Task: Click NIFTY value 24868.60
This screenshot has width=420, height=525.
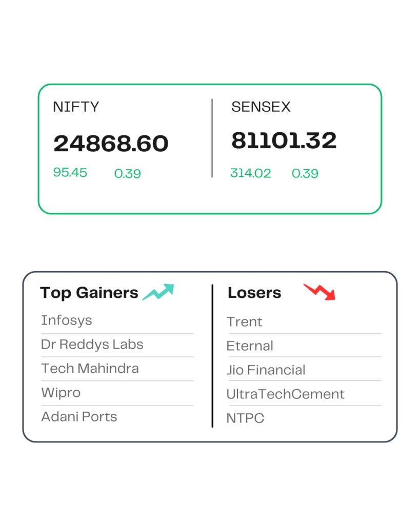Action: point(111,144)
